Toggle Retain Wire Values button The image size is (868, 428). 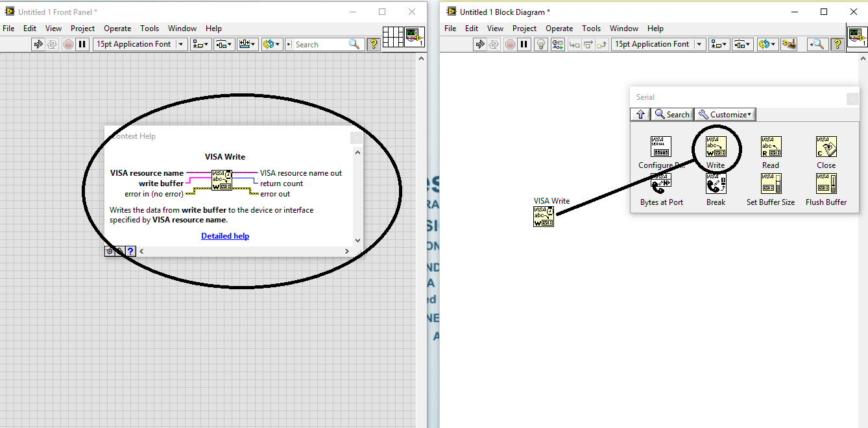click(x=557, y=44)
